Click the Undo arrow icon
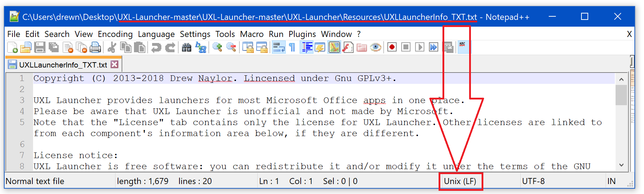This screenshot has height=194, width=644. tap(156, 47)
